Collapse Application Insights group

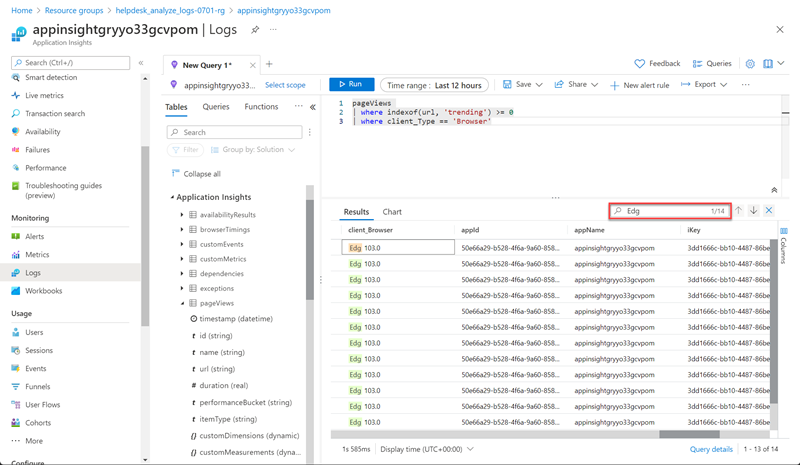(172, 197)
